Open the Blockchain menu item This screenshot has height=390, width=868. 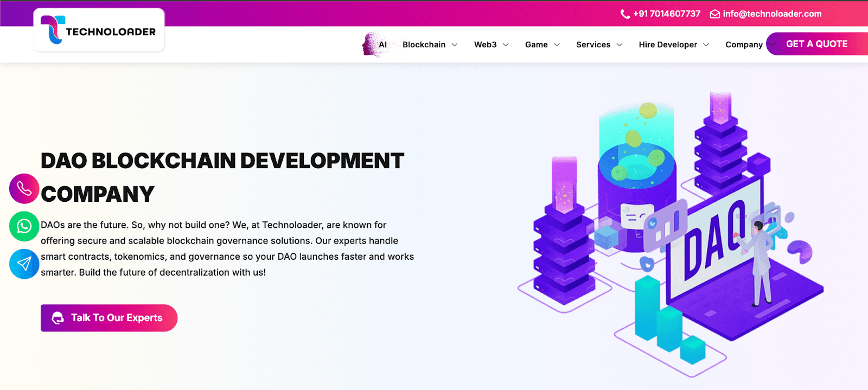point(424,44)
